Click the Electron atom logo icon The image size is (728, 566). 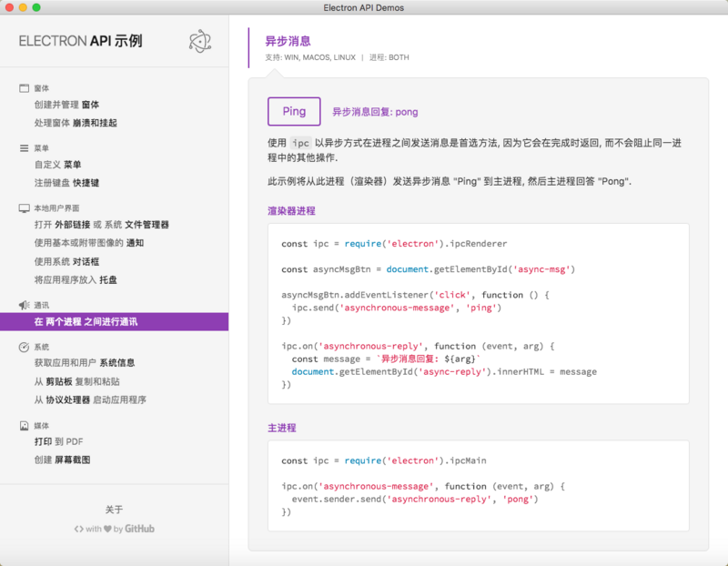(x=200, y=41)
